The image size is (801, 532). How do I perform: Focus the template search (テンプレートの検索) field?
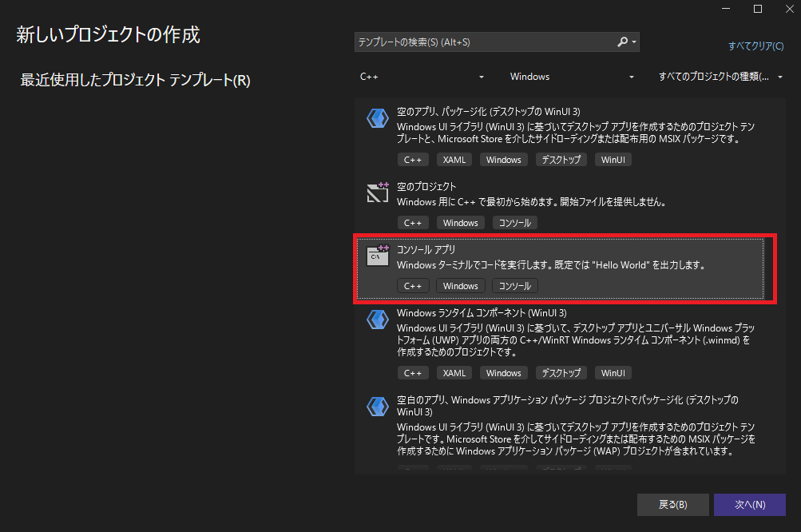(483, 42)
